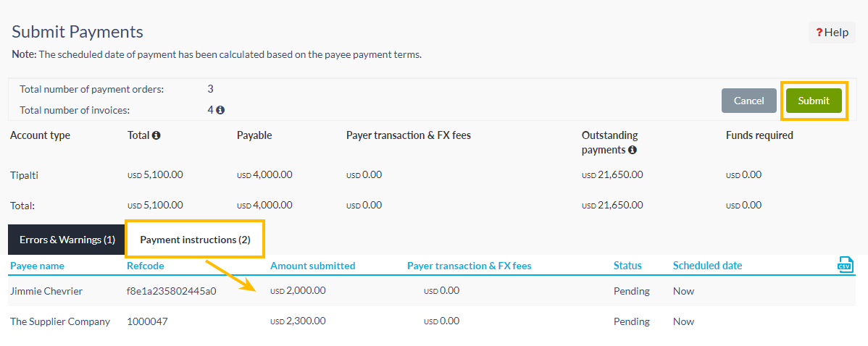This screenshot has width=868, height=346.
Task: Click info icon beside Outstanding payments
Action: point(633,150)
